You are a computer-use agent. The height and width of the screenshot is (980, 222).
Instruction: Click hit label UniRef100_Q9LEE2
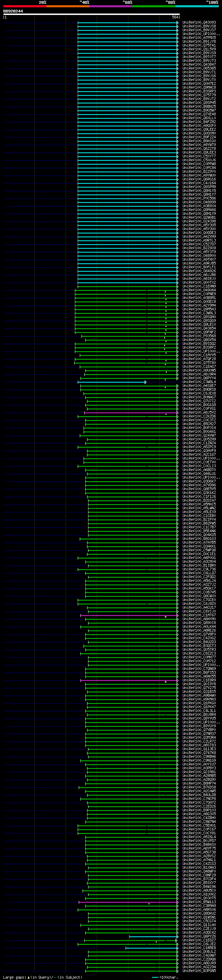coord(199,129)
